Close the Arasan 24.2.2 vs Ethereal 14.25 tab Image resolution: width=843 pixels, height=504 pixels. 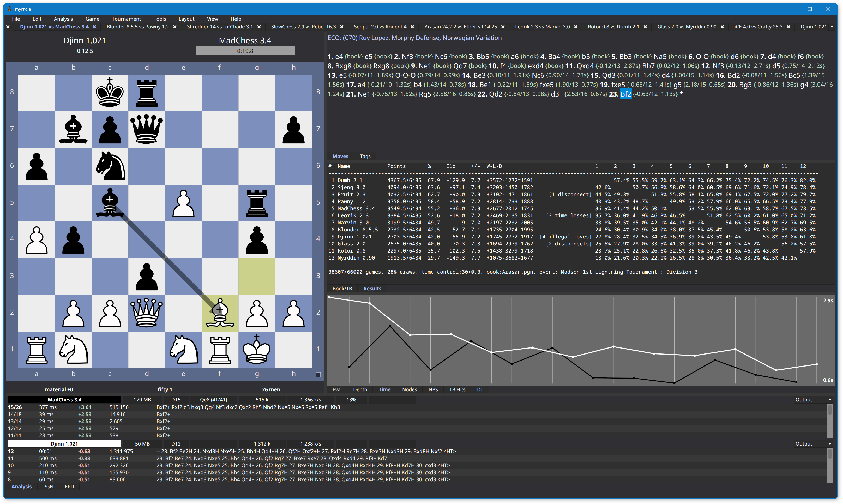(503, 27)
